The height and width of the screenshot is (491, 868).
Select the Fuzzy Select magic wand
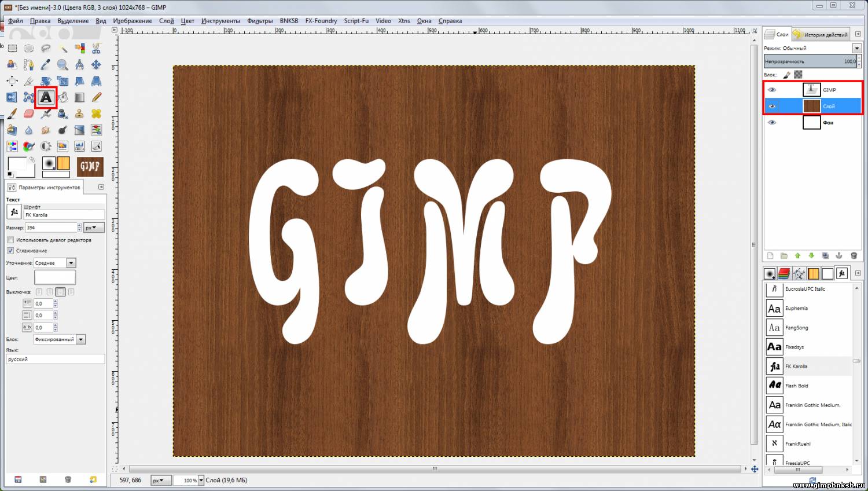[62, 48]
